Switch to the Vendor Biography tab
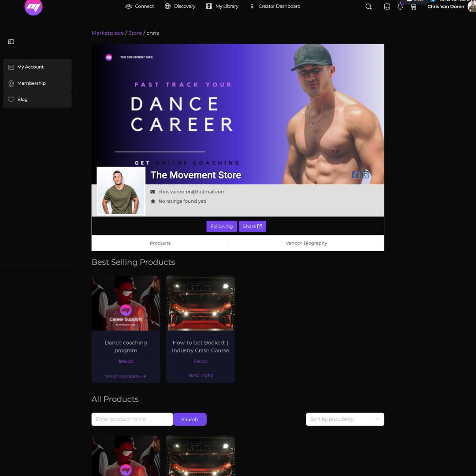This screenshot has width=476, height=476. 306,243
